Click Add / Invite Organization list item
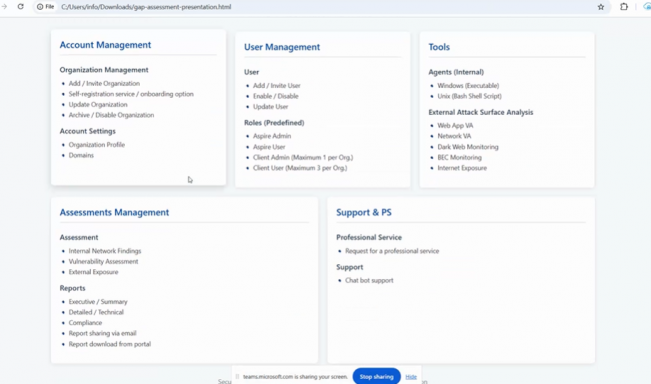Image resolution: width=651 pixels, height=384 pixels. pyautogui.click(x=104, y=83)
